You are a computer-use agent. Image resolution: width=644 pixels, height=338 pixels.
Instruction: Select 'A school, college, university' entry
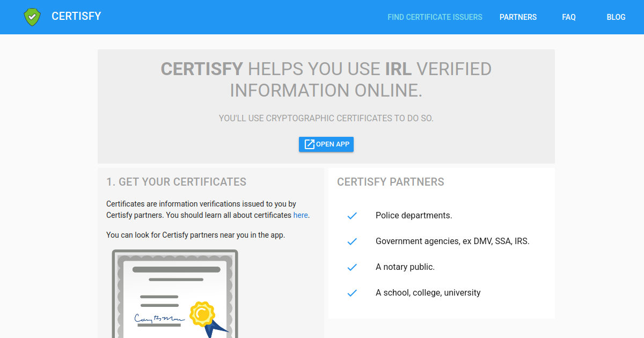point(428,293)
